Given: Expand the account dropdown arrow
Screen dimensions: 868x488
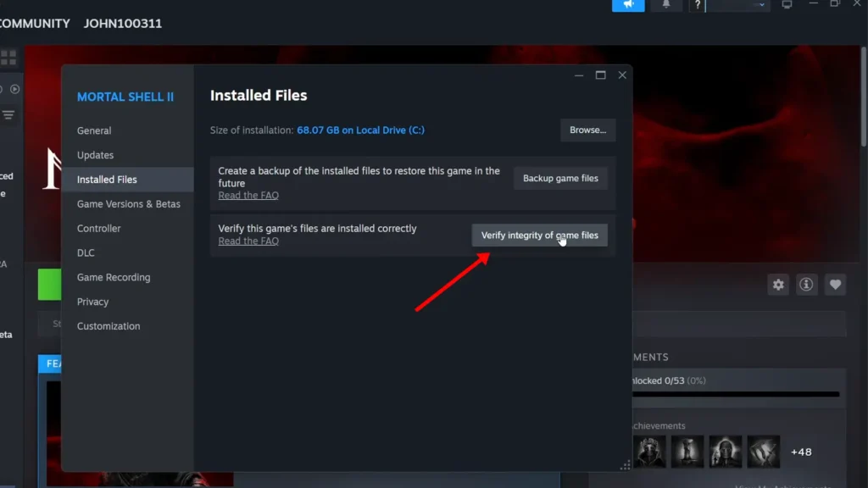Looking at the screenshot, I should 762,5.
